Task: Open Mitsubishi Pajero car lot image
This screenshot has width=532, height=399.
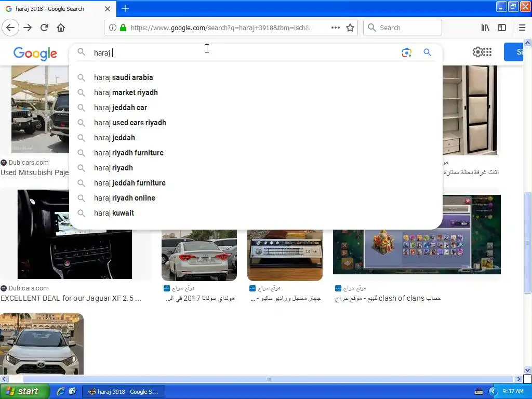Action: pyautogui.click(x=40, y=109)
